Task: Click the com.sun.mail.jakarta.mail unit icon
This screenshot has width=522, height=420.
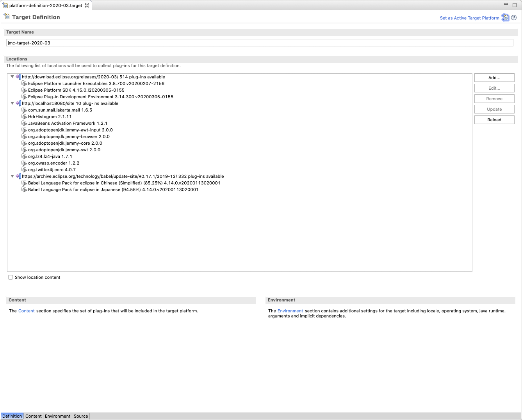Action: [x=24, y=110]
